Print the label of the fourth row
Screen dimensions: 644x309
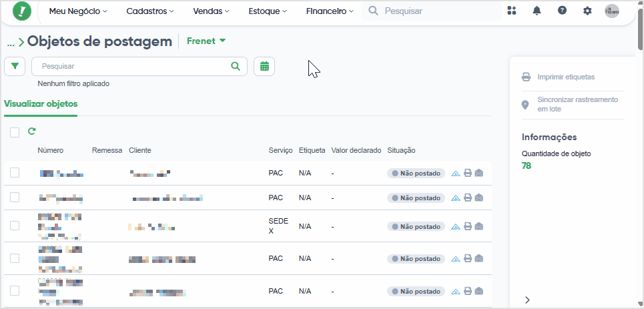coord(467,258)
